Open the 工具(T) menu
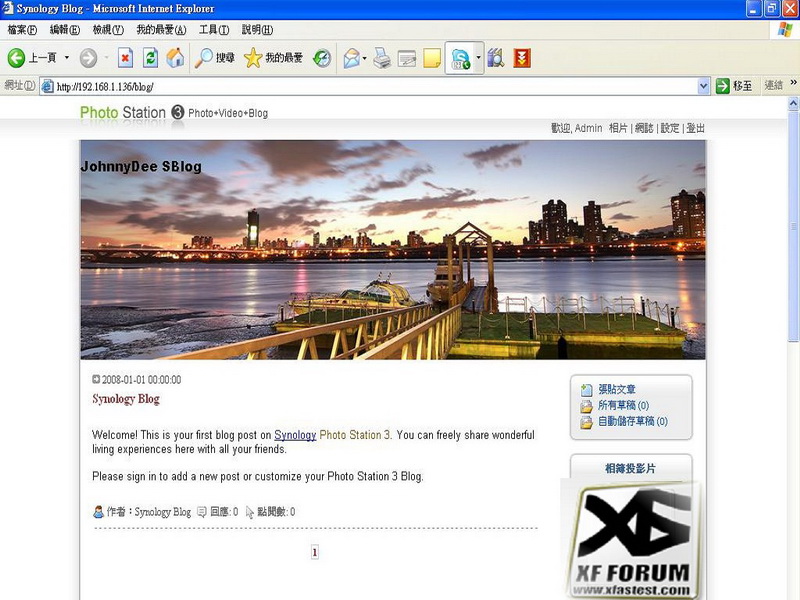Image resolution: width=800 pixels, height=600 pixels. [x=214, y=30]
